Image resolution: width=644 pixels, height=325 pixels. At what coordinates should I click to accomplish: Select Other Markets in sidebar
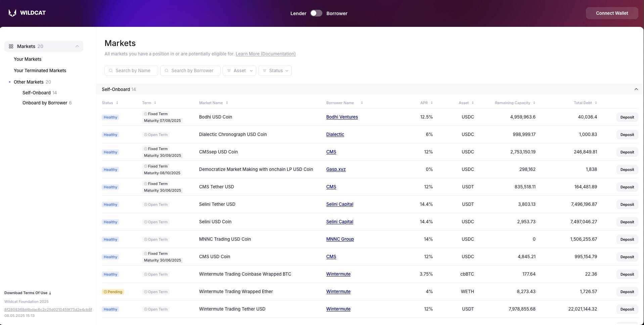[29, 82]
